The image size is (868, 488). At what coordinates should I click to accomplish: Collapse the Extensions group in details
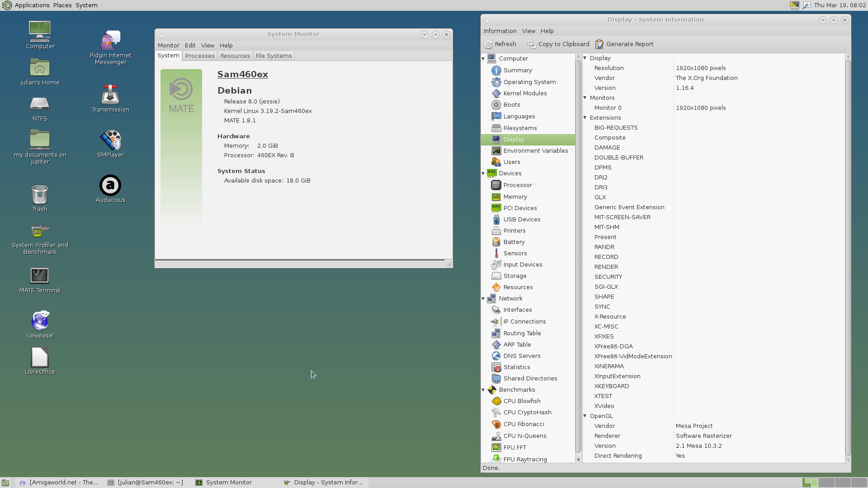click(585, 118)
